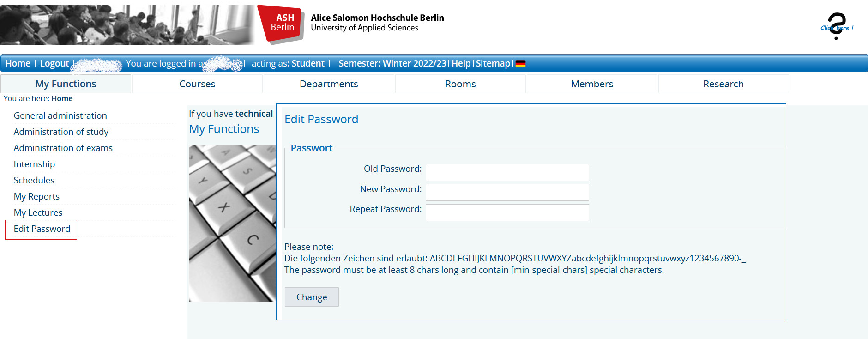This screenshot has height=339, width=868.
Task: Click the keyboard photo thumbnail
Action: [232, 224]
